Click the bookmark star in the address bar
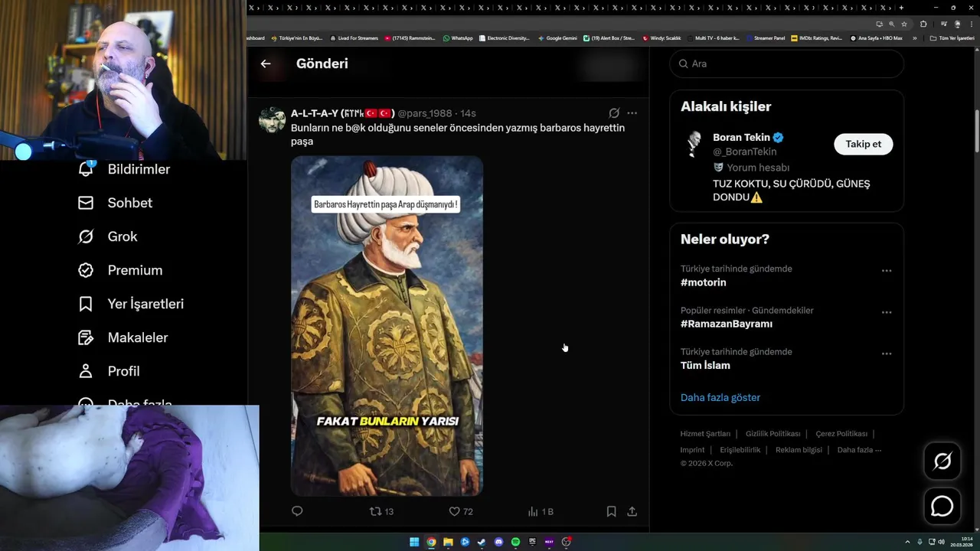This screenshot has height=551, width=980. (904, 24)
